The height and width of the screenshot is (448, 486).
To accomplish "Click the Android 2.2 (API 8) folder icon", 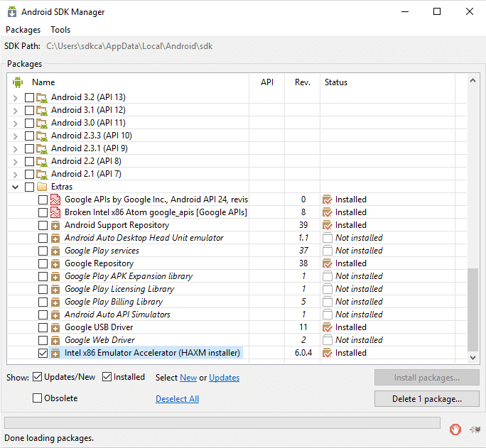I will click(x=41, y=161).
